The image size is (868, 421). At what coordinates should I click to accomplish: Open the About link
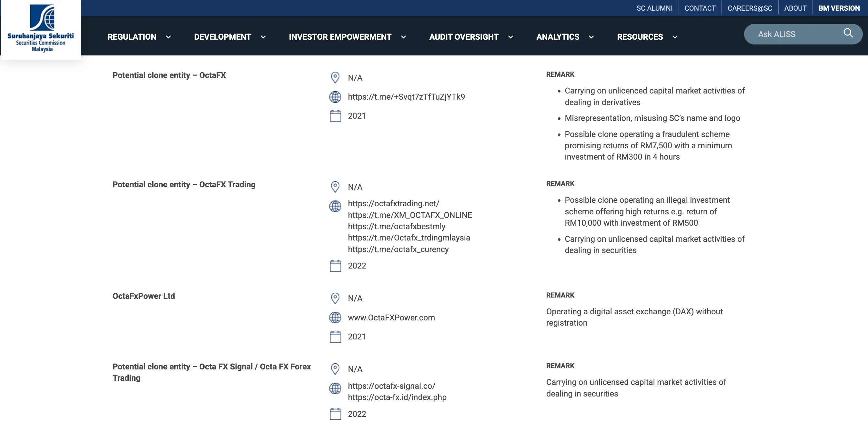click(795, 8)
